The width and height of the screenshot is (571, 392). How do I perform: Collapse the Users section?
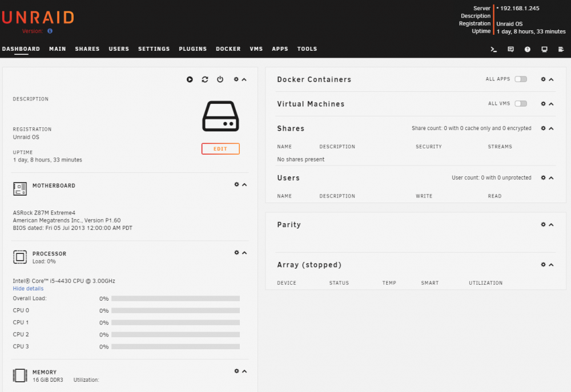point(552,178)
